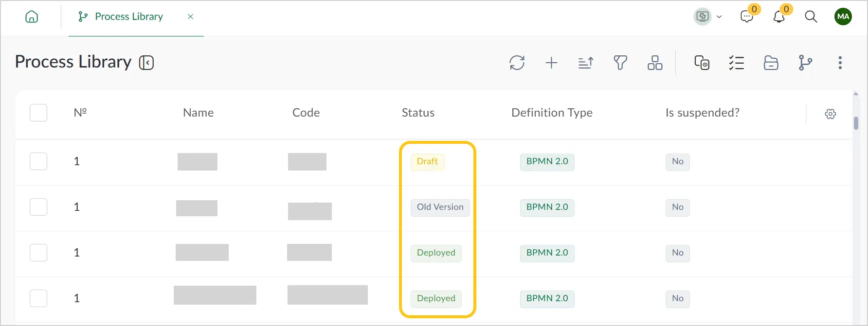
Task: Click the Draft status badge
Action: 427,161
